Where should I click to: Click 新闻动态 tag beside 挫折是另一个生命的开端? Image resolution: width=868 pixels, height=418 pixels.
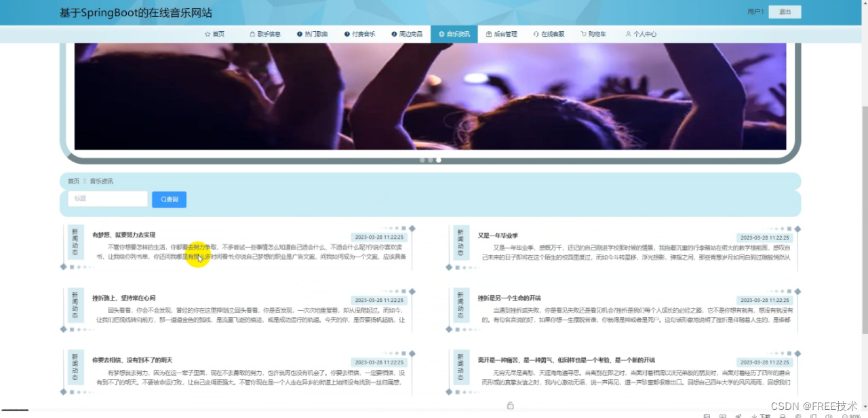coord(461,305)
